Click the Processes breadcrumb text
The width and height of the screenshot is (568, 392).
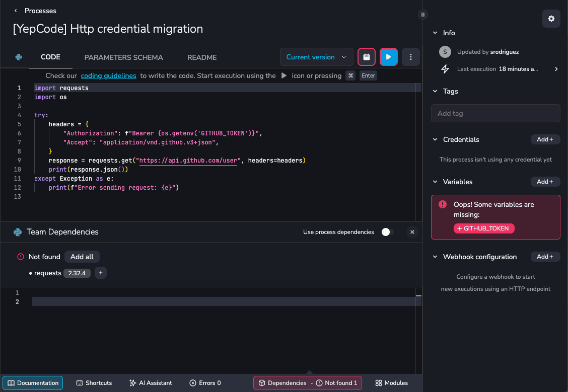[40, 11]
